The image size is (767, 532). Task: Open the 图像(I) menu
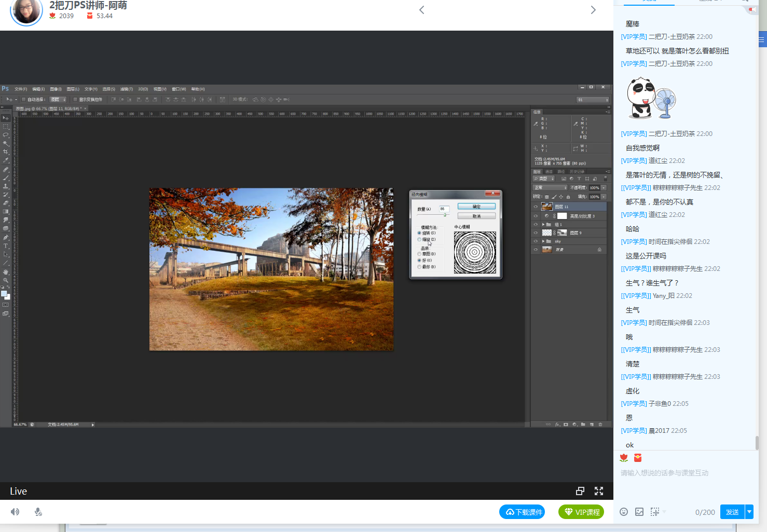(56, 89)
